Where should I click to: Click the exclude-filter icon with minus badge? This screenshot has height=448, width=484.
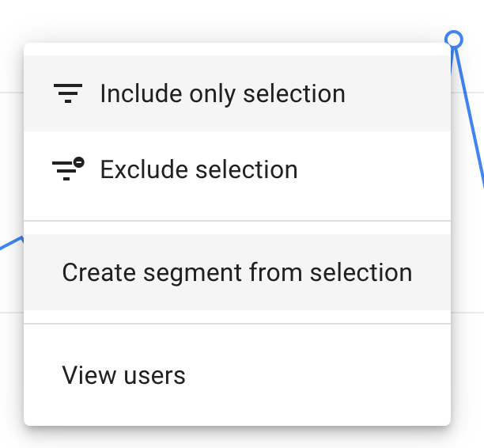[68, 169]
